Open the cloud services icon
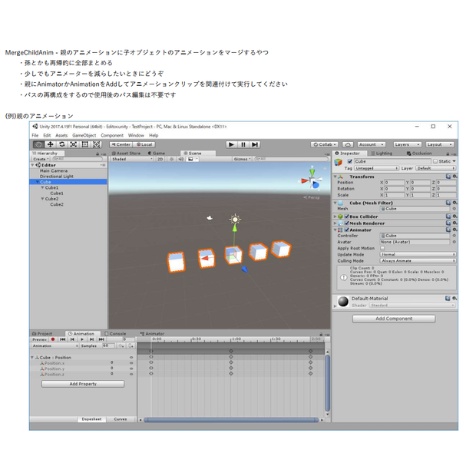Screen dimensions: 476x476 click(x=348, y=144)
